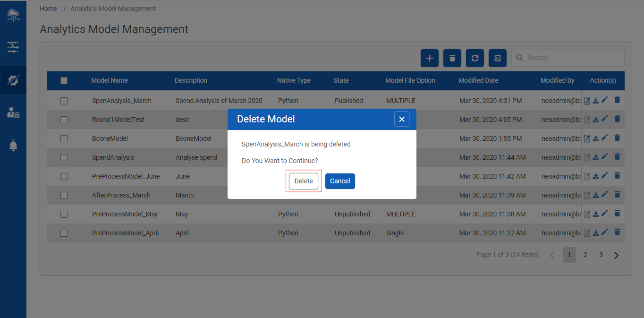Click publish icon for BconeModel row
644x318 pixels.
tap(587, 138)
